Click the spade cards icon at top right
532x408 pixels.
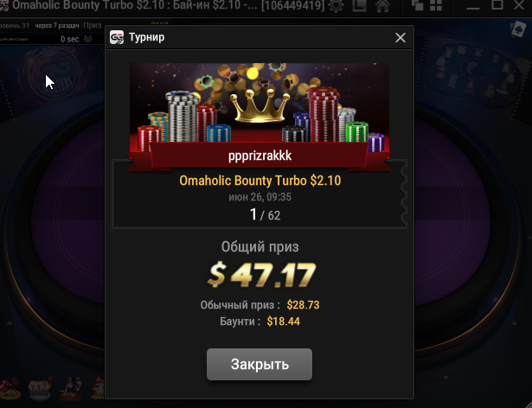point(518,29)
